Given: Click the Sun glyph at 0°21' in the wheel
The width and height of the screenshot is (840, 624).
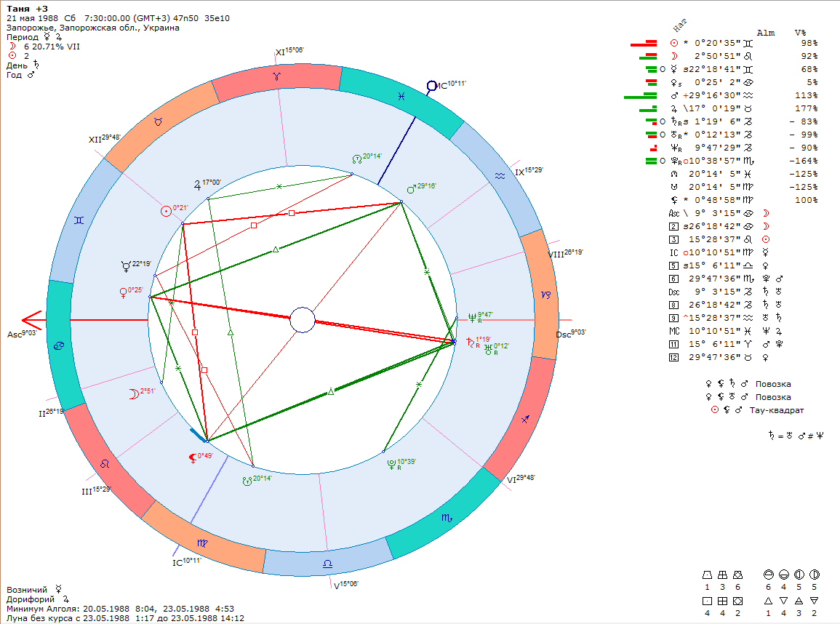Looking at the screenshot, I should [166, 211].
